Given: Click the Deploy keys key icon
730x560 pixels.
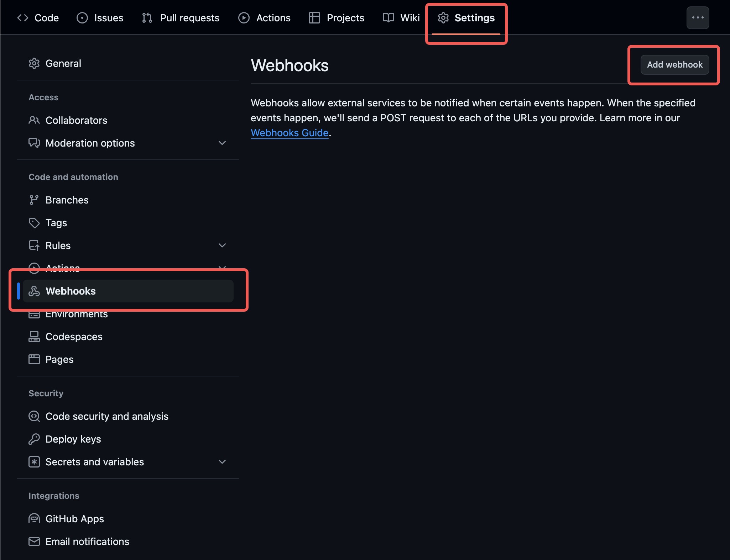Looking at the screenshot, I should (x=34, y=439).
